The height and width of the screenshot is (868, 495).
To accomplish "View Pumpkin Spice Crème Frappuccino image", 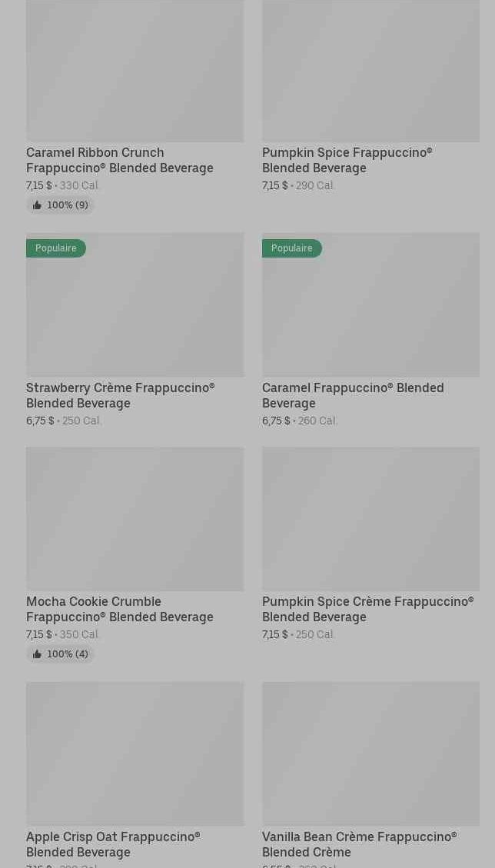I will (370, 519).
